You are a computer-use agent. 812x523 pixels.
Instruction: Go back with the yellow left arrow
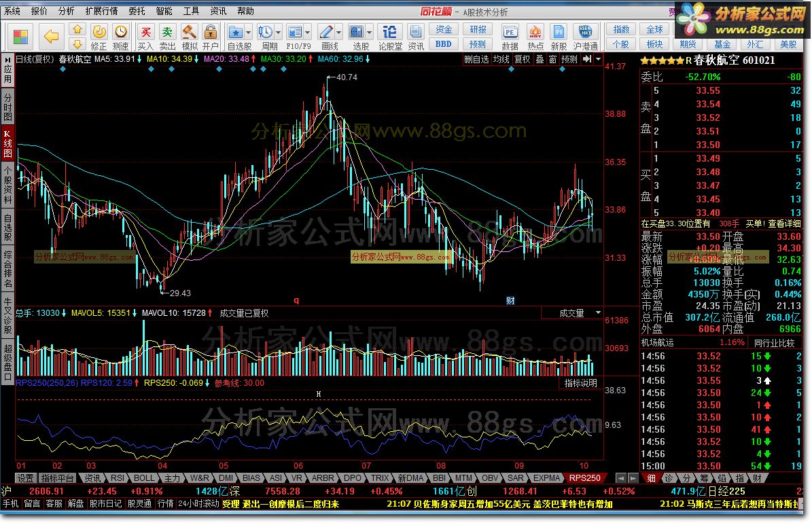pyautogui.click(x=51, y=36)
